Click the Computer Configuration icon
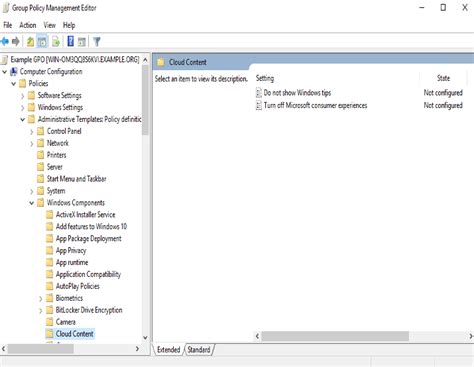The height and width of the screenshot is (367, 474). pos(14,71)
